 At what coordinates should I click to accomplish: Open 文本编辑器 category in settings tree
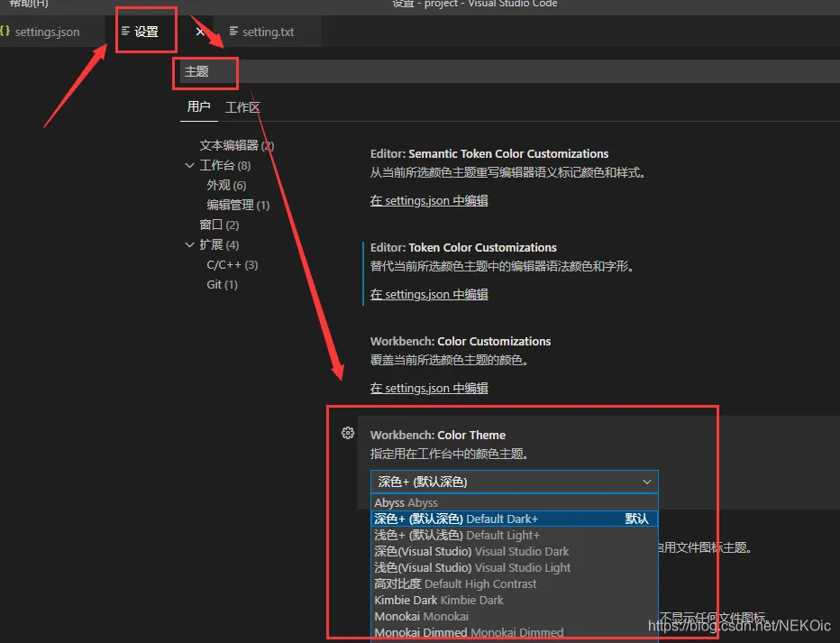pos(236,145)
